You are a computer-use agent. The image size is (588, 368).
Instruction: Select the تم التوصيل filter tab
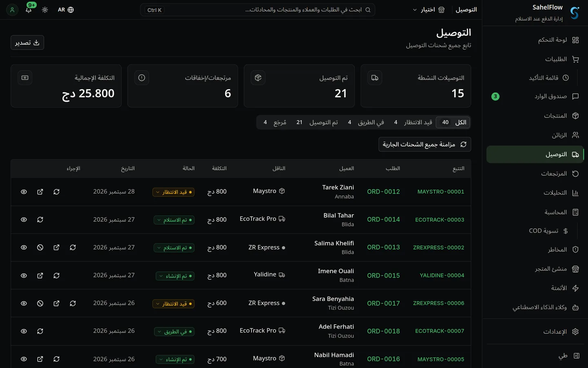click(x=317, y=122)
